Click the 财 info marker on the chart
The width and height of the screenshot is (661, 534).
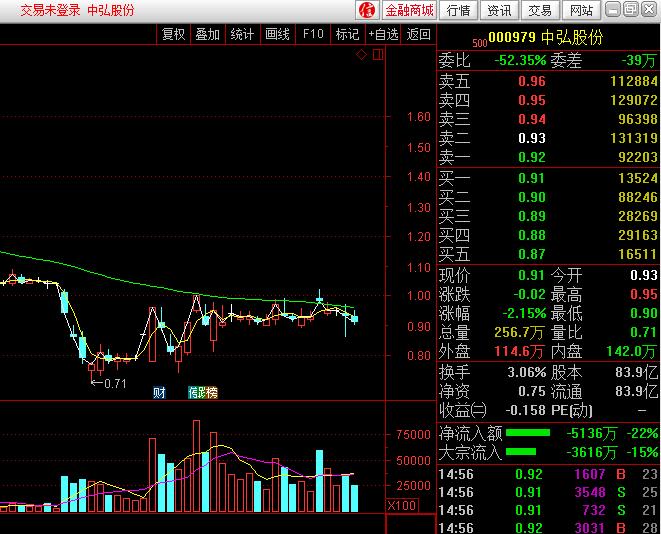[159, 393]
